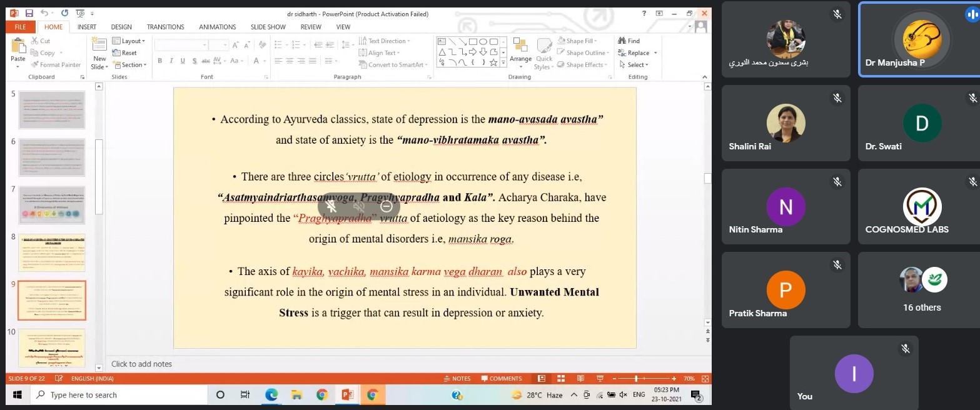Screen dimensions: 980x410
Task: Toggle the COMMENTS pane in the status bar
Action: click(x=502, y=379)
